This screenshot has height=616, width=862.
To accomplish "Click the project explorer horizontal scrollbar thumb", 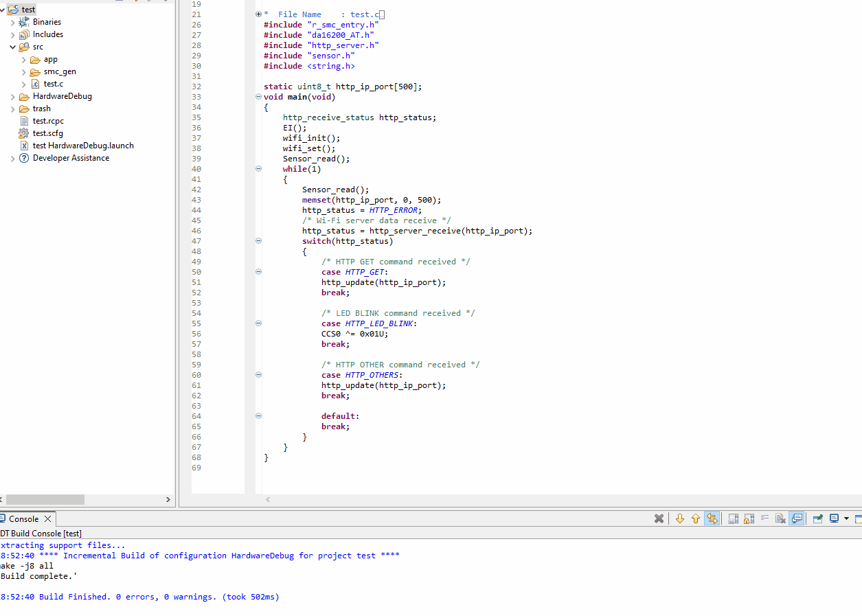I will 45,500.
